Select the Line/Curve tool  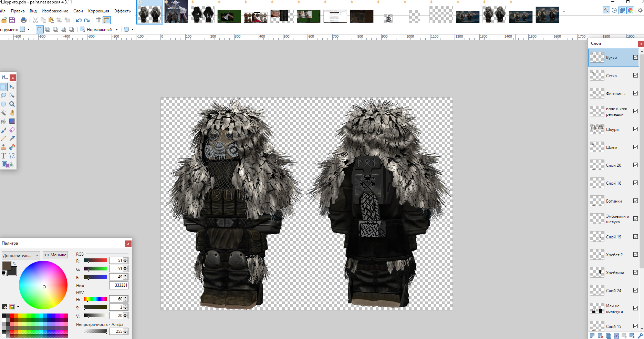pos(12,156)
